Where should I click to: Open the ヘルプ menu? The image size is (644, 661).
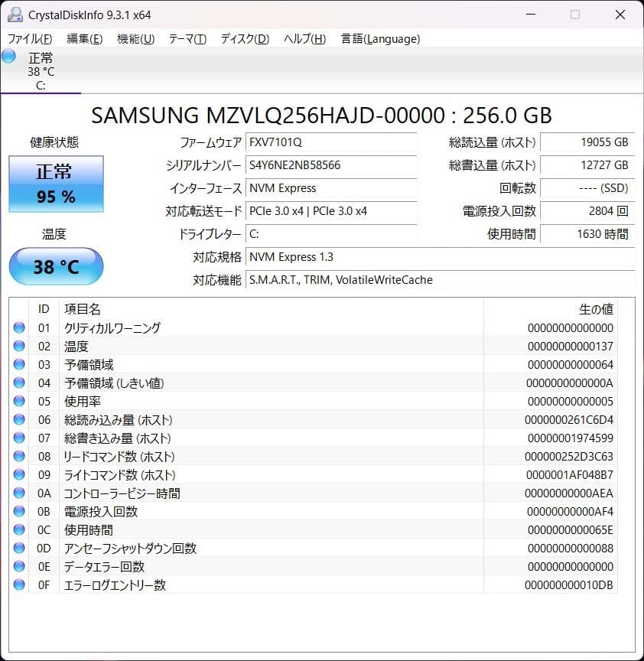pos(304,38)
